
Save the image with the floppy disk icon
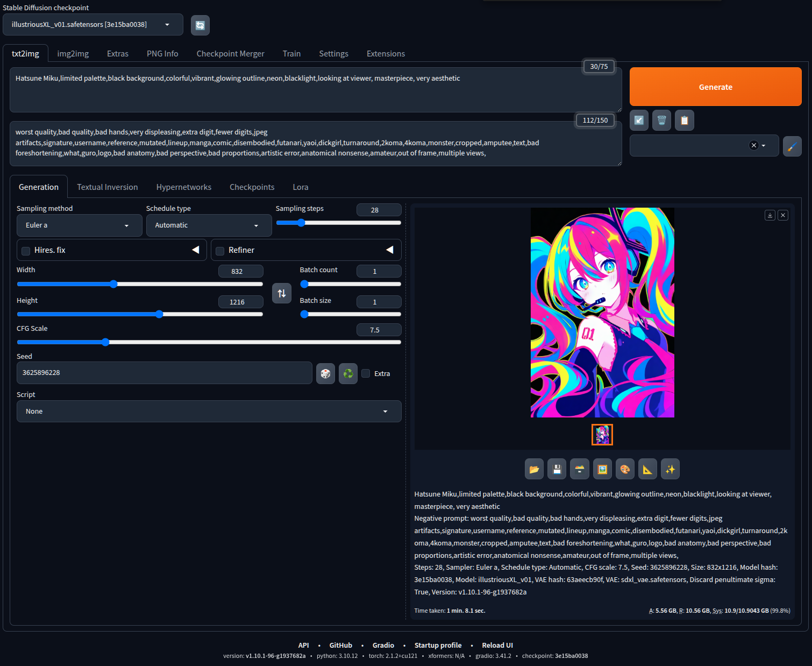557,469
